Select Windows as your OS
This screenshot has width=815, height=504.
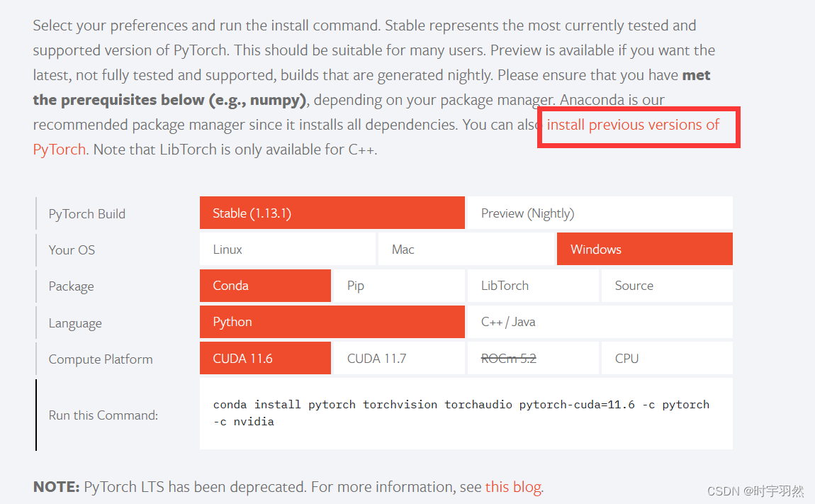click(644, 249)
